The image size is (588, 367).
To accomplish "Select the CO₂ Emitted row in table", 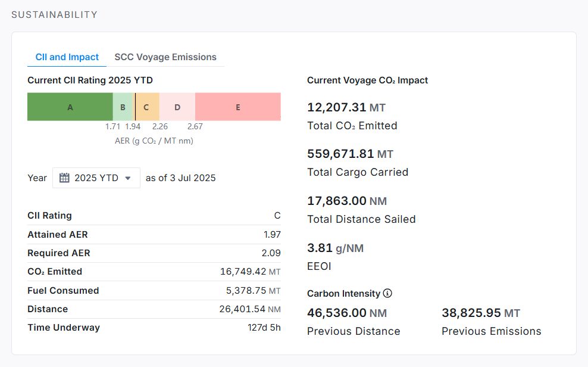I will point(154,272).
